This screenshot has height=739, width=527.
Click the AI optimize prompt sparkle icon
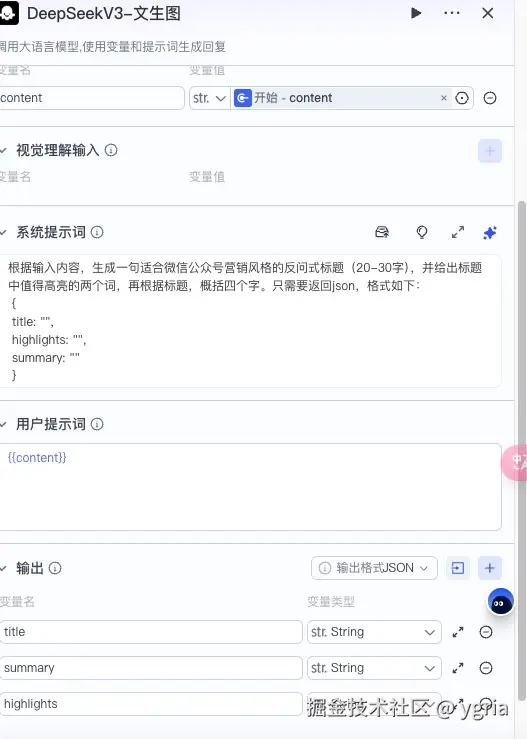pyautogui.click(x=490, y=233)
